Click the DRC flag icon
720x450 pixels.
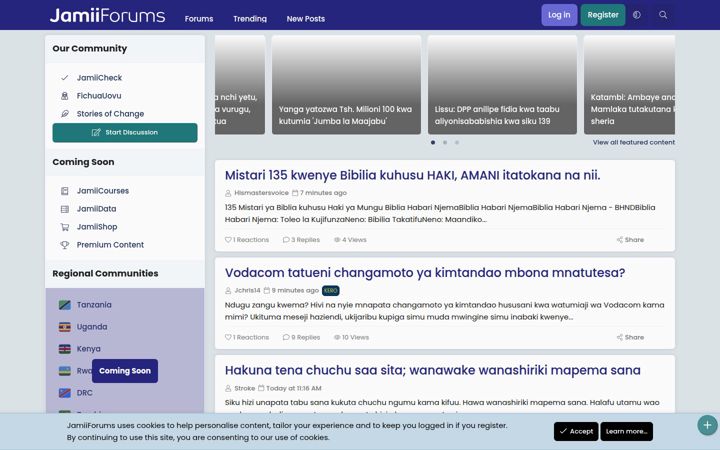(65, 393)
